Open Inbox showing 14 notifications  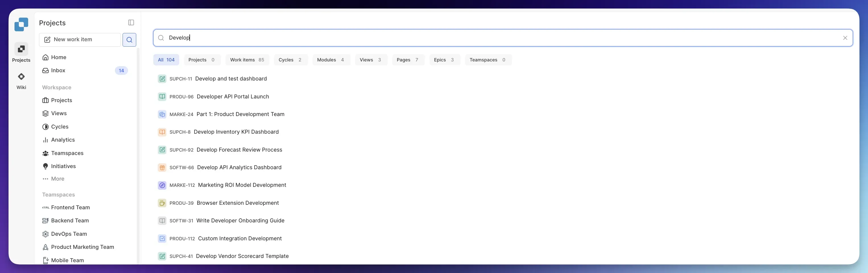(x=58, y=71)
